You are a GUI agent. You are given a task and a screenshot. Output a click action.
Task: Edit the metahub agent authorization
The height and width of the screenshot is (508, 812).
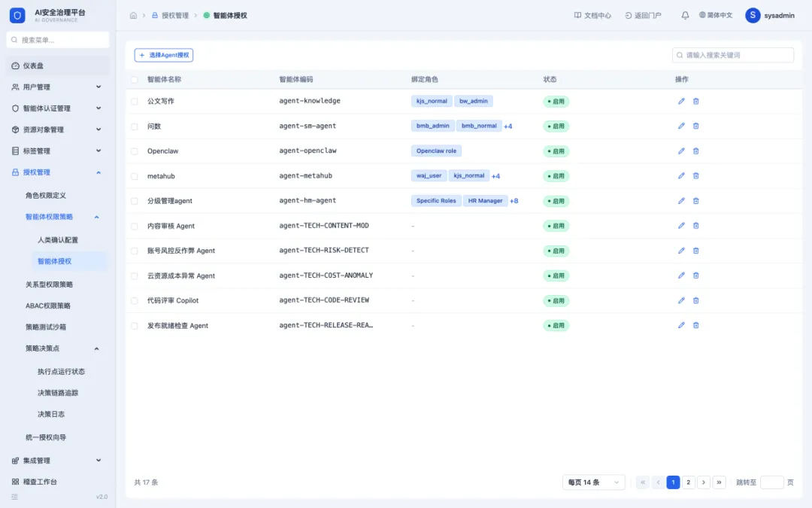tap(681, 175)
